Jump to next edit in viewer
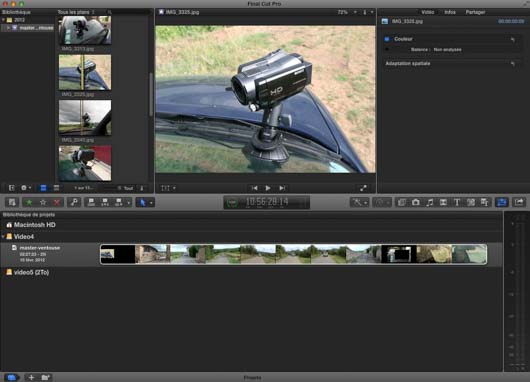 (x=282, y=188)
